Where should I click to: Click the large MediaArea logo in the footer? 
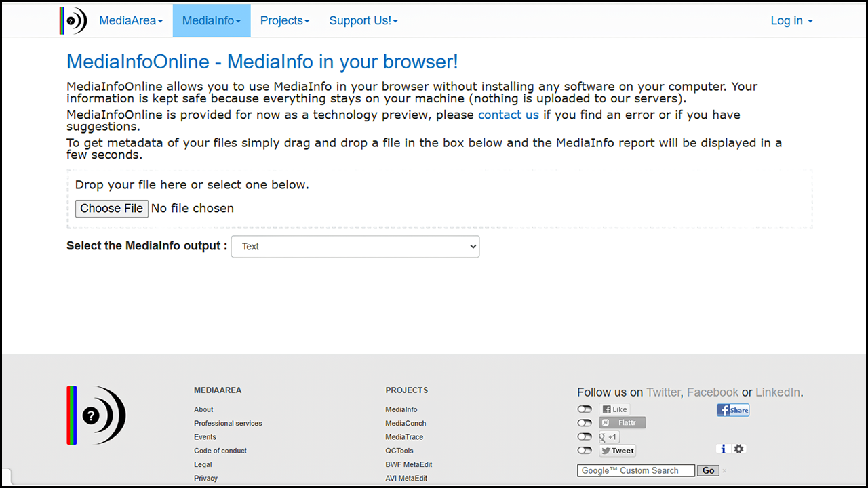click(x=96, y=415)
